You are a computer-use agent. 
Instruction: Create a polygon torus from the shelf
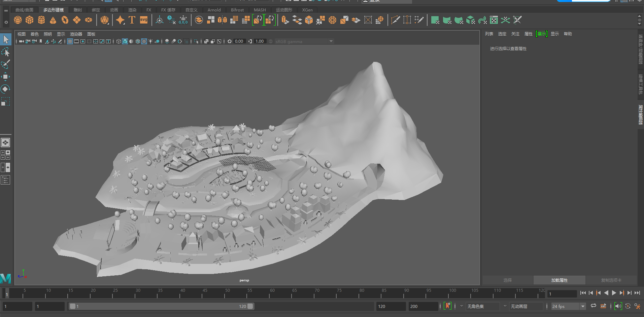tap(65, 20)
